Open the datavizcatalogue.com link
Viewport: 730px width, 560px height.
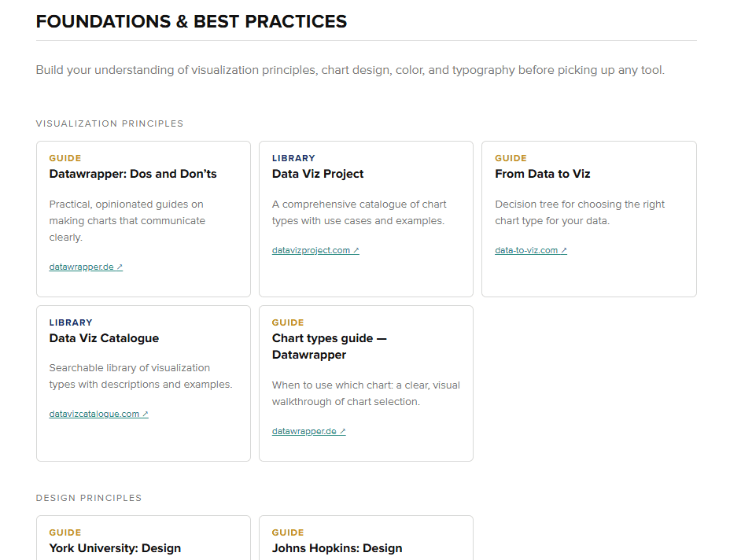tap(98, 414)
